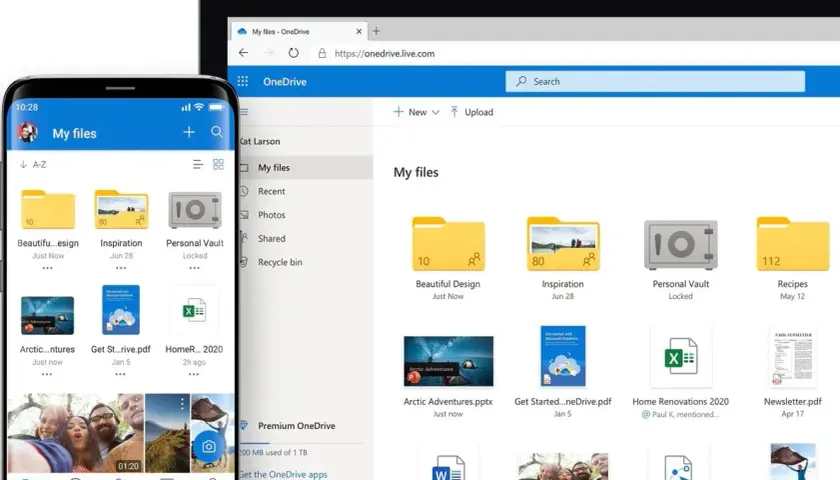Image resolution: width=840 pixels, height=480 pixels.
Task: Open vertical dots menu on phone landscape photo
Action: (x=182, y=403)
